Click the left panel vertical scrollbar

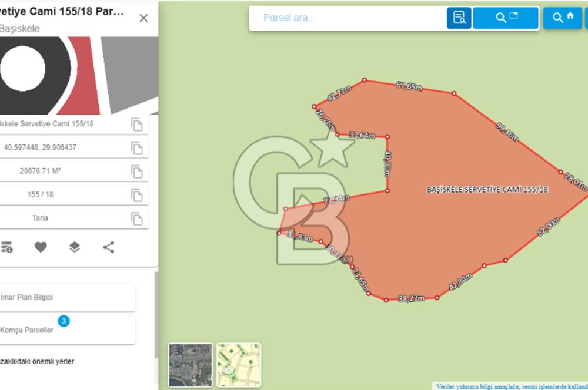point(156,314)
